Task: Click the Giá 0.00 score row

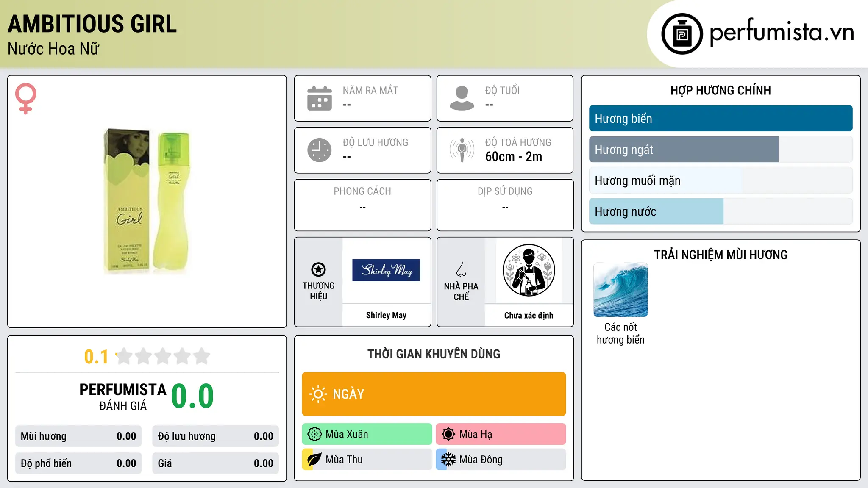Action: click(215, 463)
